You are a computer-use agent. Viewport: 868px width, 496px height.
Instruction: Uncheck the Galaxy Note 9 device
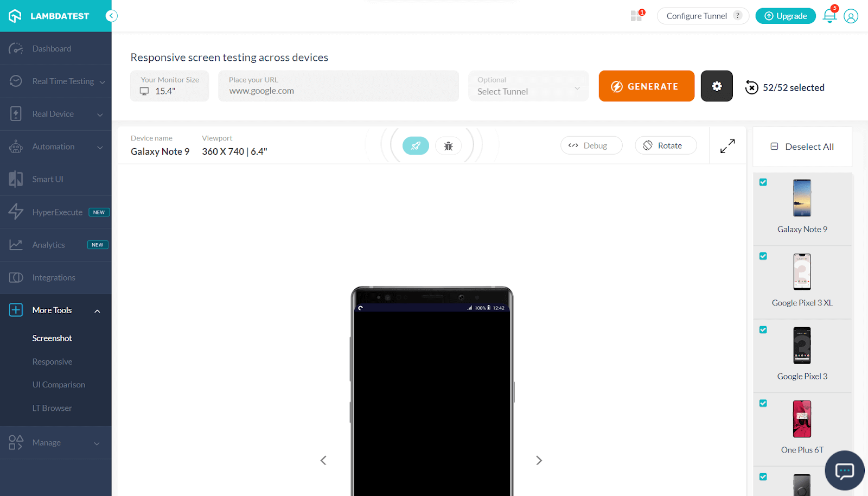(x=763, y=182)
